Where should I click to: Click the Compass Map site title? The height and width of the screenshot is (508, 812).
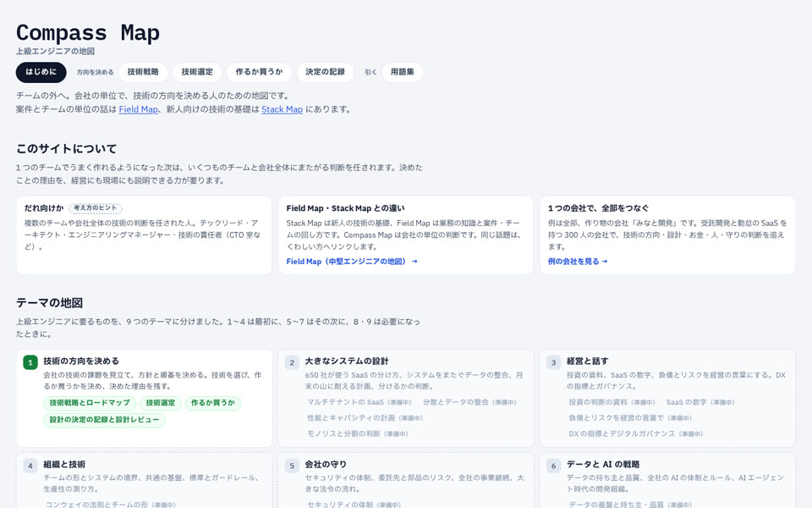tap(88, 33)
